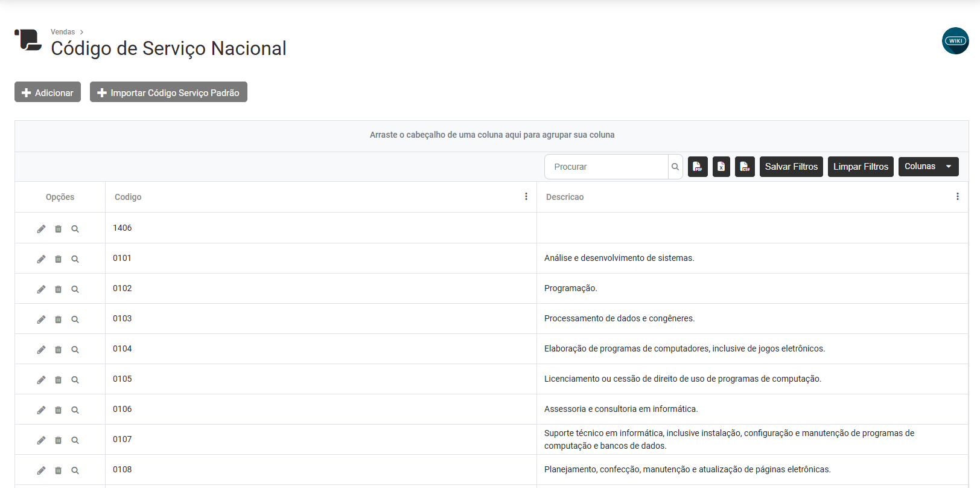Go to the Vendas breadcrumb link
The image size is (980, 488).
63,32
